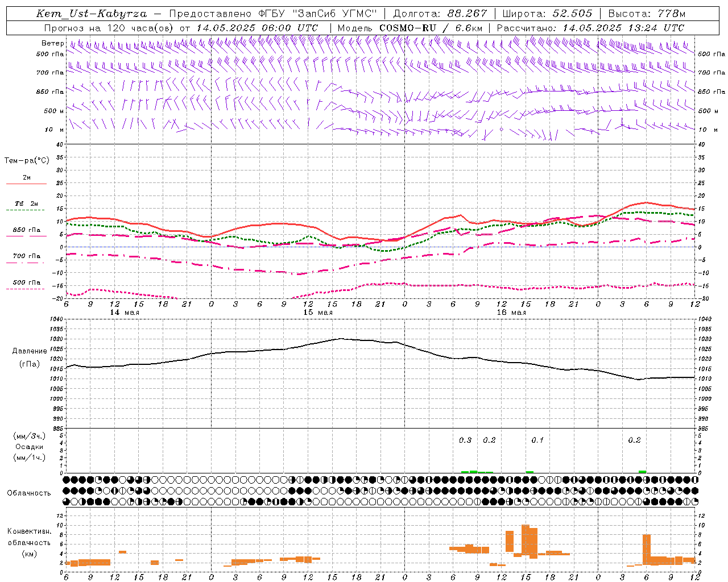Click the green precipitation bar below 0.3
This screenshot has width=728, height=582.
465,472
